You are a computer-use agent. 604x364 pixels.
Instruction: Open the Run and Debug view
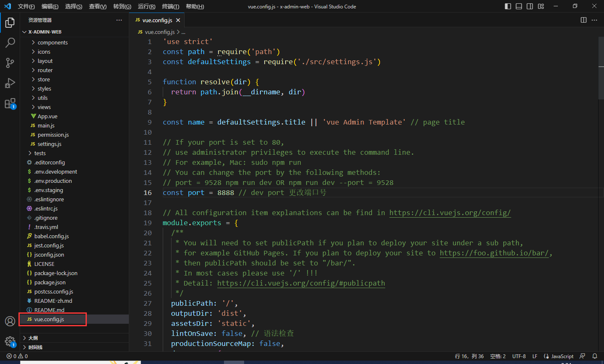pos(10,83)
